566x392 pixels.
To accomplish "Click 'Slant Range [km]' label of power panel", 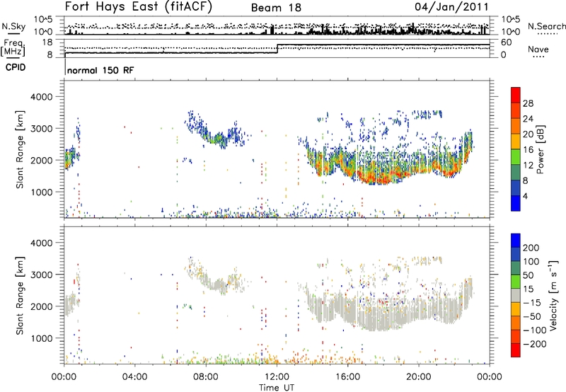I will (x=20, y=149).
